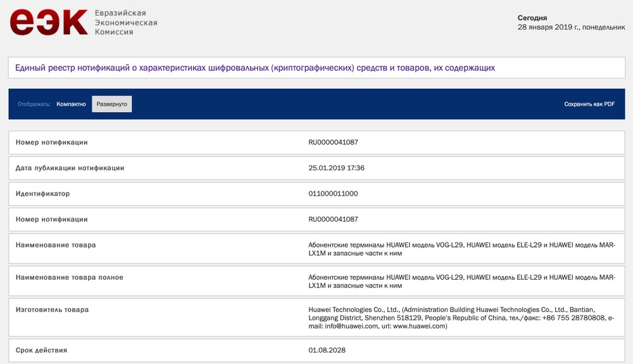Image resolution: width=633 pixels, height=364 pixels.
Task: Click Евразийская Экономическая Комиссия header text
Action: pos(126,23)
